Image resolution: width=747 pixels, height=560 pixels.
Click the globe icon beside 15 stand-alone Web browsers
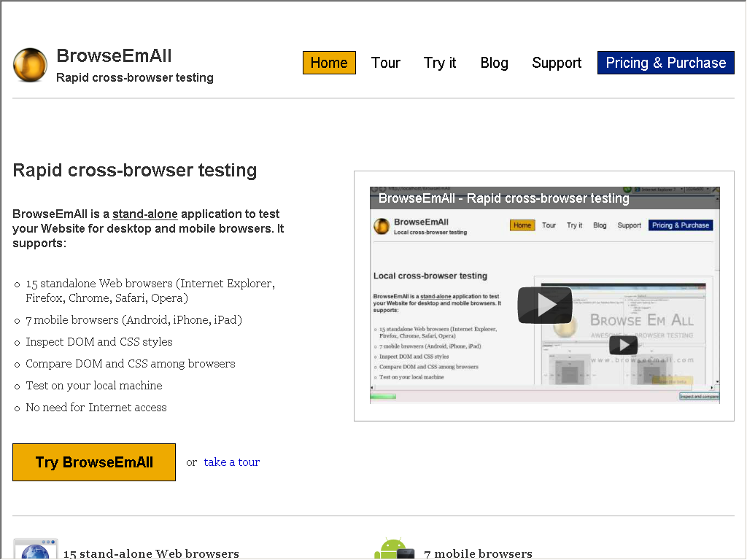[36, 550]
